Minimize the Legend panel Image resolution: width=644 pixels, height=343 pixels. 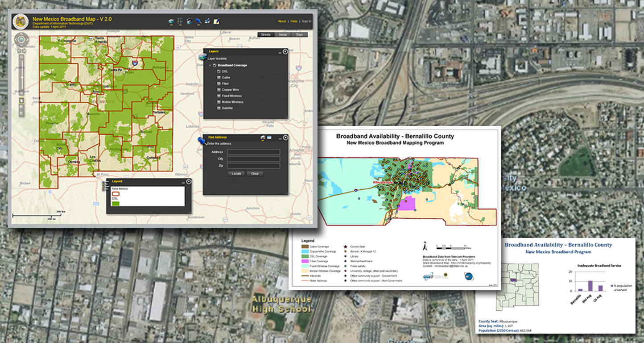tap(183, 183)
